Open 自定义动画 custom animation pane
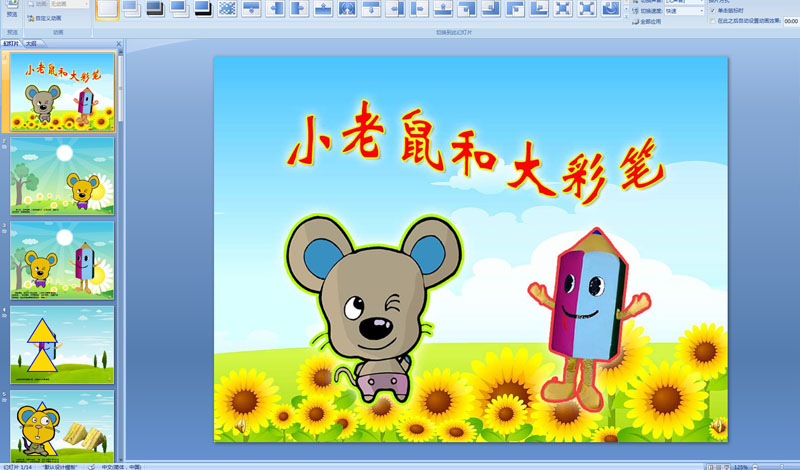Screen dimensions: 800x470 44,18
